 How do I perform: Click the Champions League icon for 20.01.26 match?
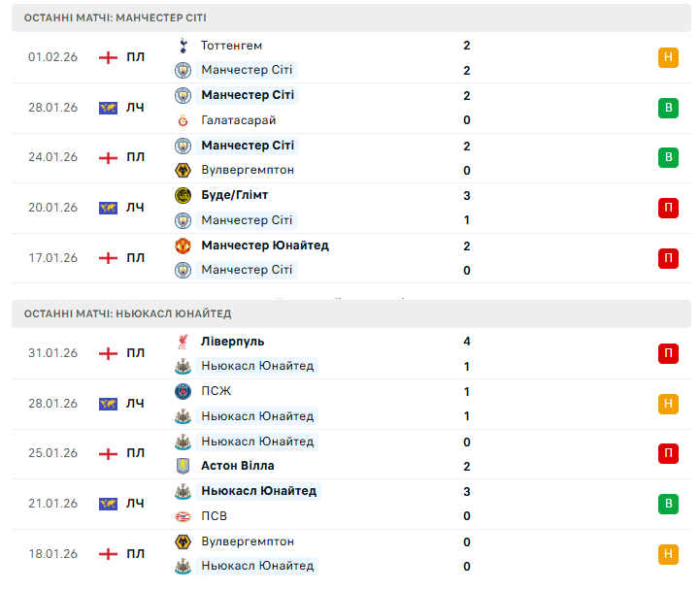pyautogui.click(x=108, y=208)
